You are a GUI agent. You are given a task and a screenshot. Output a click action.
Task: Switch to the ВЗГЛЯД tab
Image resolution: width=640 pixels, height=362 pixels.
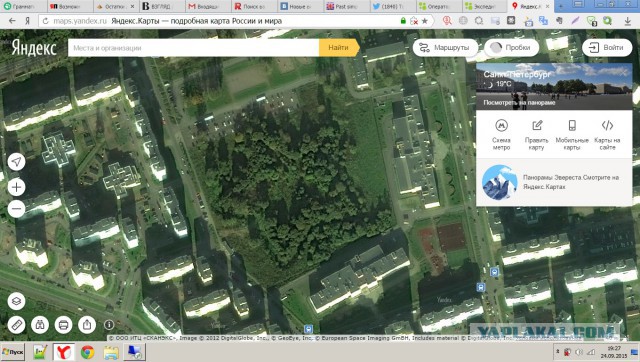point(162,6)
